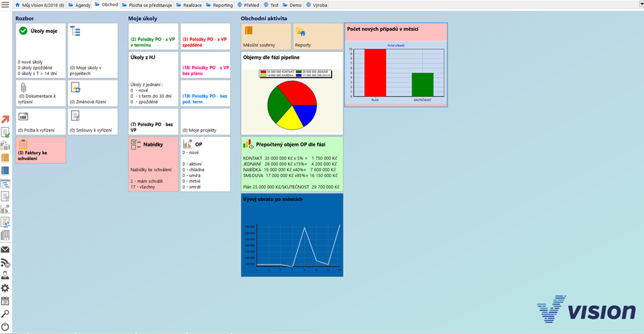
Task: Open the user profile sidebar icon
Action: pos(5,275)
